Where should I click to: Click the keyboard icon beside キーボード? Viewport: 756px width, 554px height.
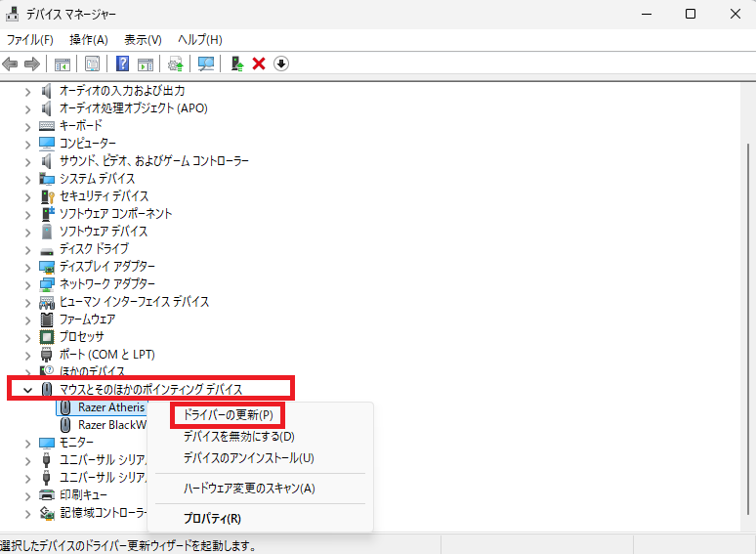[47, 126]
